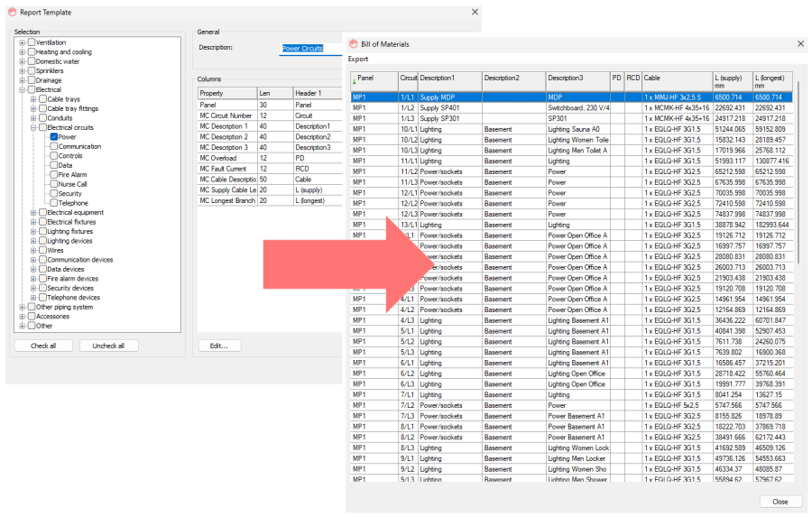Check the Nurse Call checkbox
The image size is (812, 517).
[54, 184]
